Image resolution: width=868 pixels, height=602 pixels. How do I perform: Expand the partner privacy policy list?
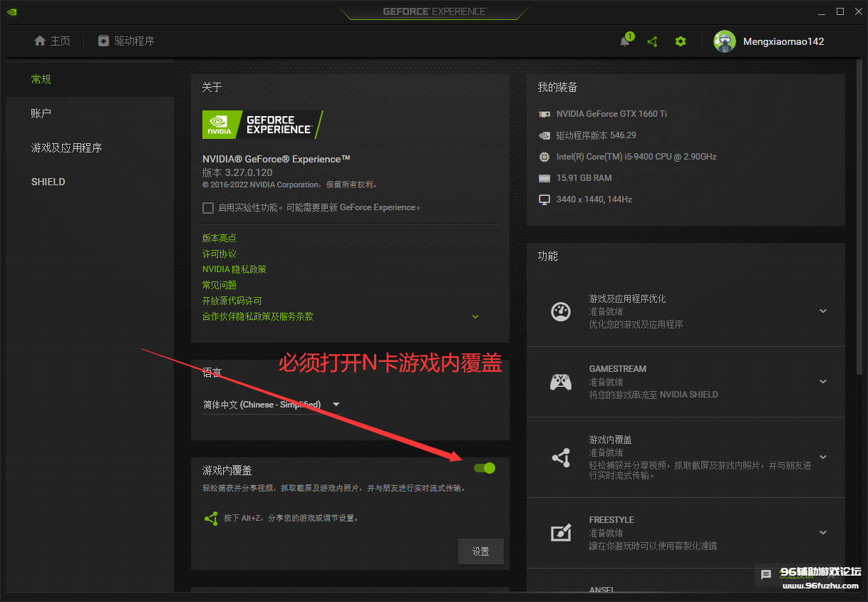coord(475,316)
